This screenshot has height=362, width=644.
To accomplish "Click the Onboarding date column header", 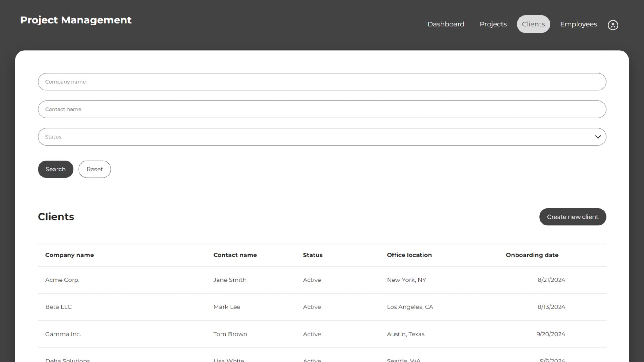I will point(532,255).
